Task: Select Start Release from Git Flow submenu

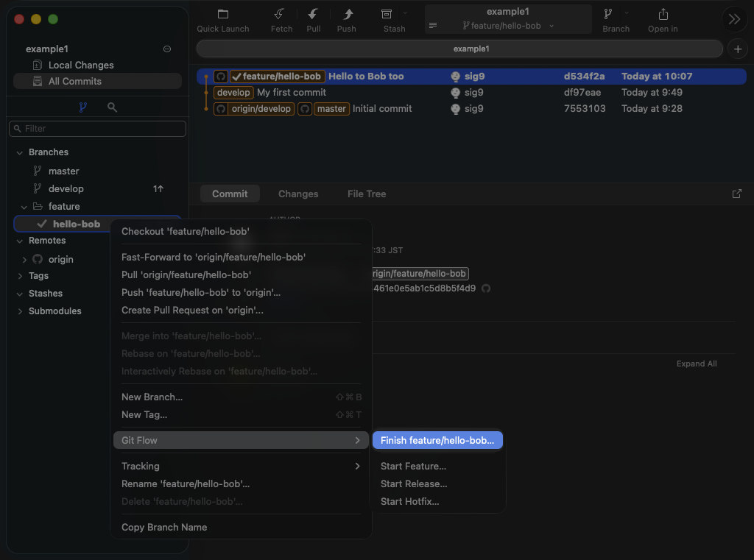Action: click(x=414, y=484)
